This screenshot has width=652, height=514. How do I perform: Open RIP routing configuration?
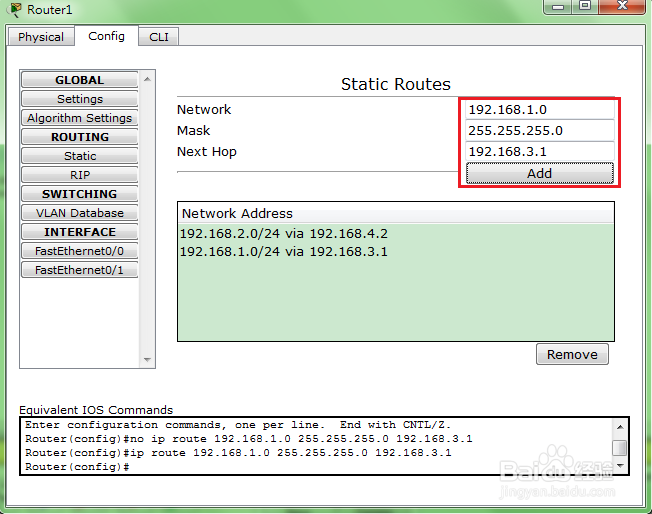[x=79, y=175]
